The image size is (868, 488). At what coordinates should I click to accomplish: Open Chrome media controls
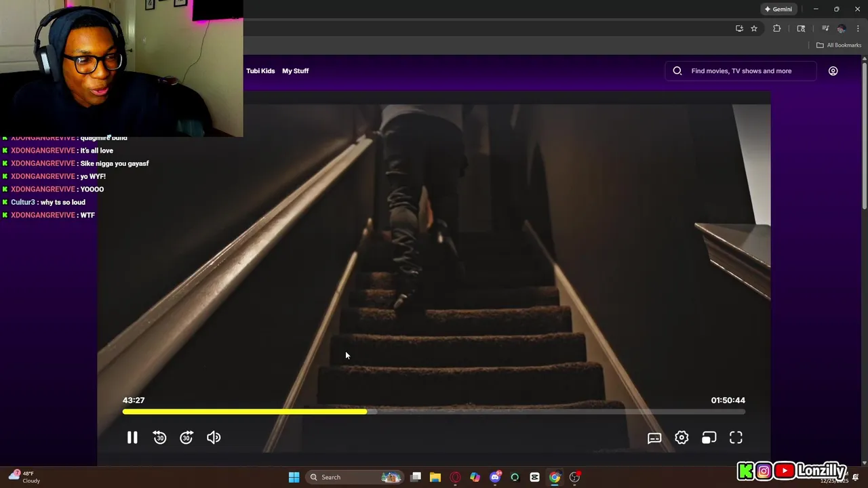click(x=825, y=28)
